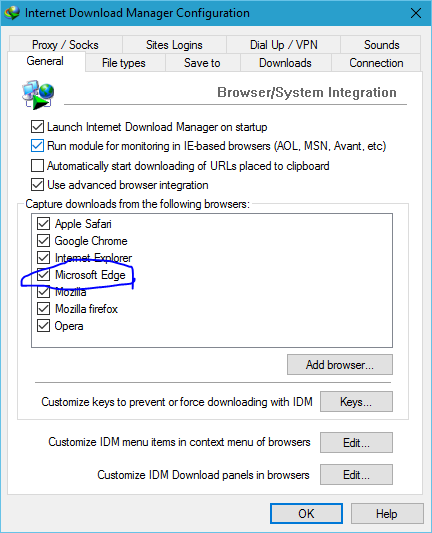Open the Keys... customization button

point(356,402)
